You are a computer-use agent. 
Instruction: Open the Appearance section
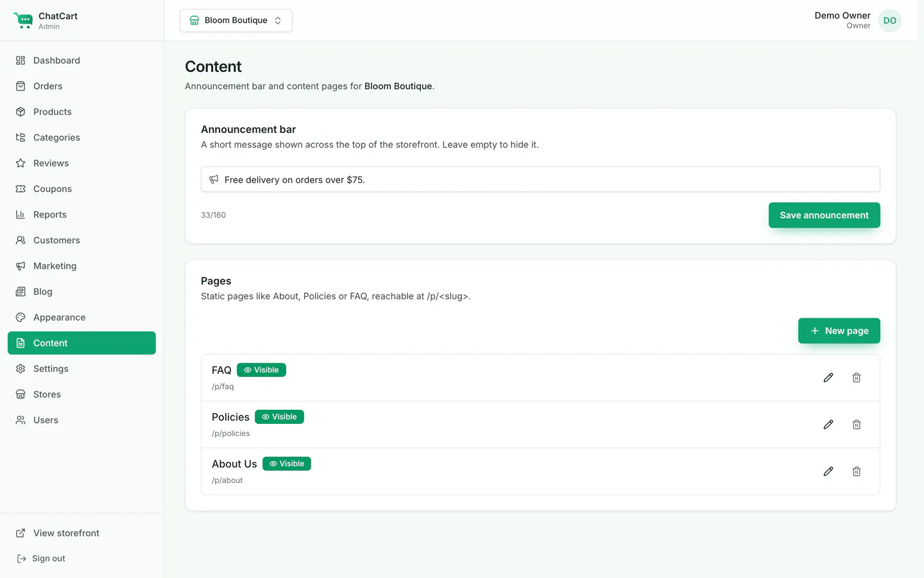point(81,317)
